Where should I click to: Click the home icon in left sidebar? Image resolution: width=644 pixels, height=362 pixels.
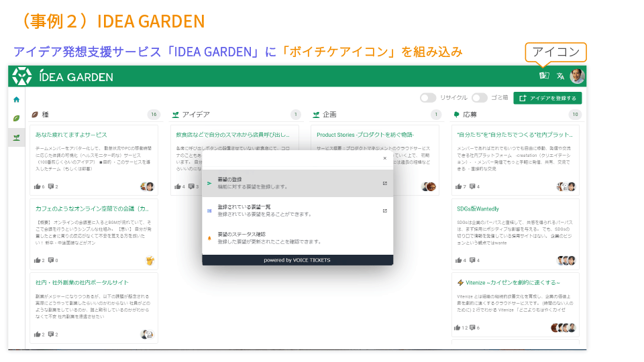click(x=16, y=99)
